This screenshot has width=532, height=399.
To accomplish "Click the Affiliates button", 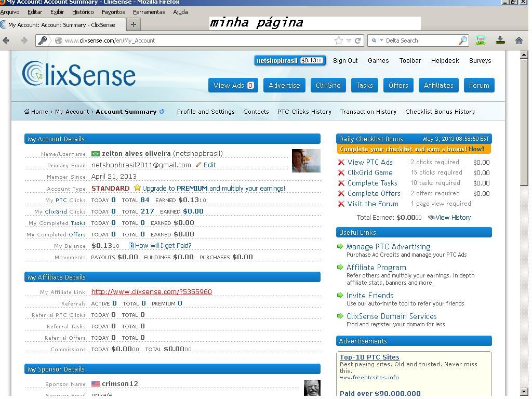I will click(438, 85).
